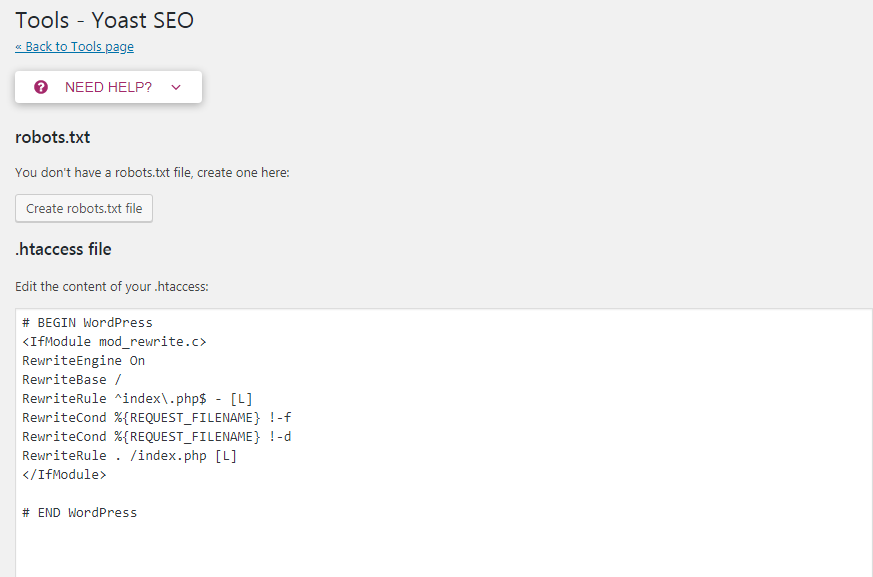The image size is (873, 577).
Task: Open the NEED HELP? panel
Action: [108, 87]
